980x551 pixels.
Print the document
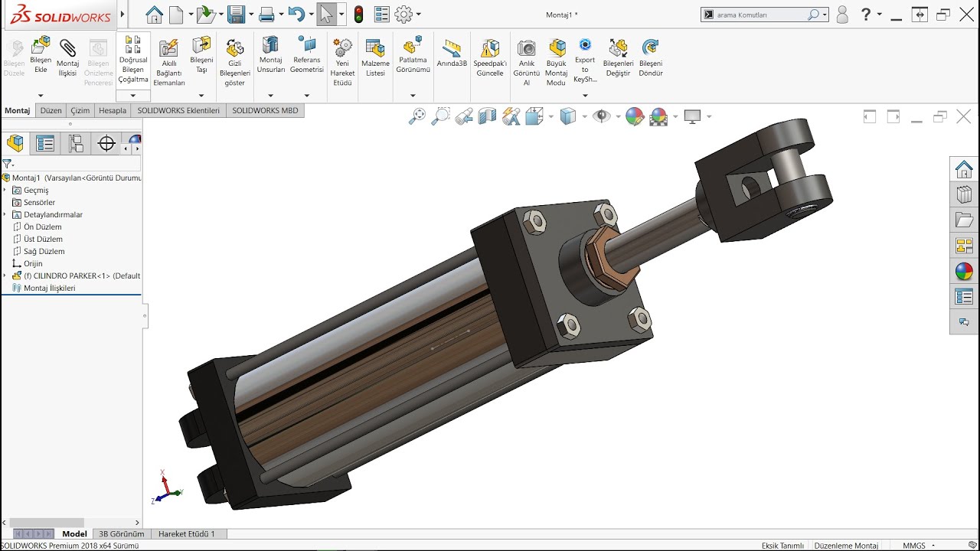coord(266,14)
